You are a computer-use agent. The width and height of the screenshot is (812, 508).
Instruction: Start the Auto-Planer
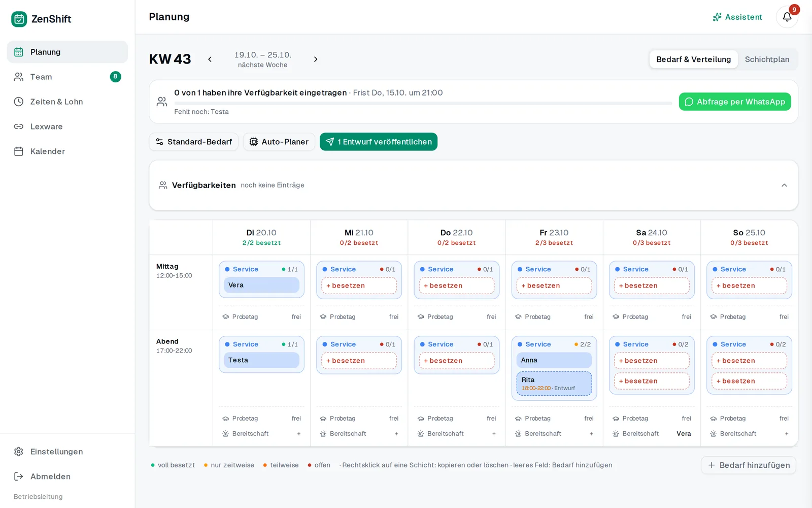click(x=279, y=142)
